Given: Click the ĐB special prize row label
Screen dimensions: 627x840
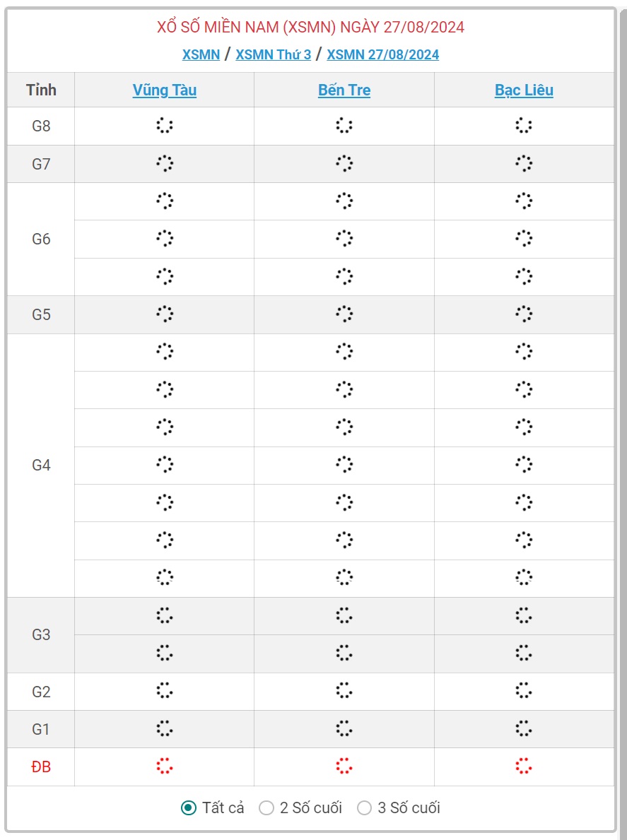Looking at the screenshot, I should tap(41, 767).
